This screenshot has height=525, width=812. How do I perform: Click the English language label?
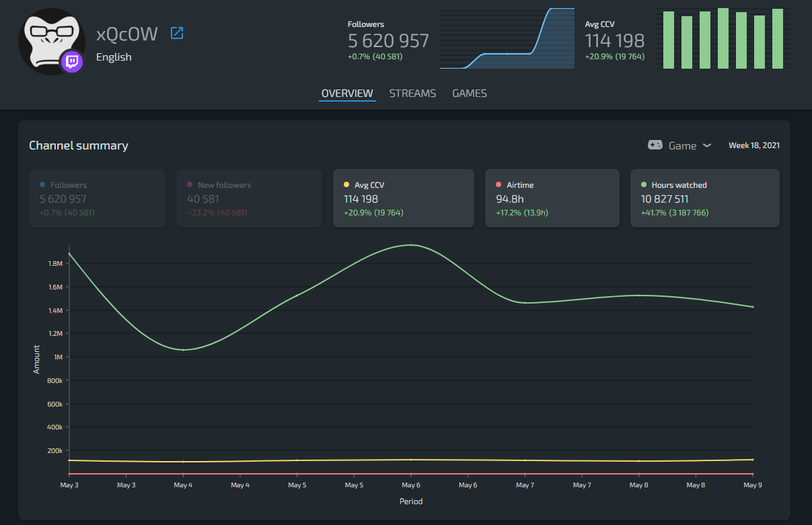114,57
